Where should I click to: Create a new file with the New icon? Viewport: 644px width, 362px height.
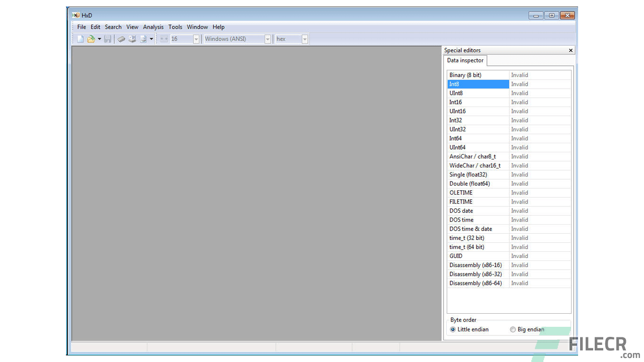[x=79, y=39]
